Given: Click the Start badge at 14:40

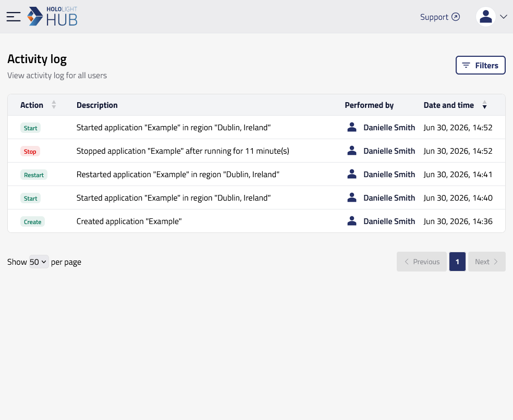Looking at the screenshot, I should click(x=30, y=198).
